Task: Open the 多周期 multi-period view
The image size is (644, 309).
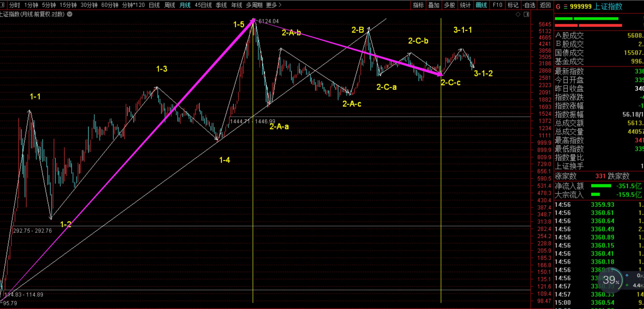Action: (x=254, y=5)
